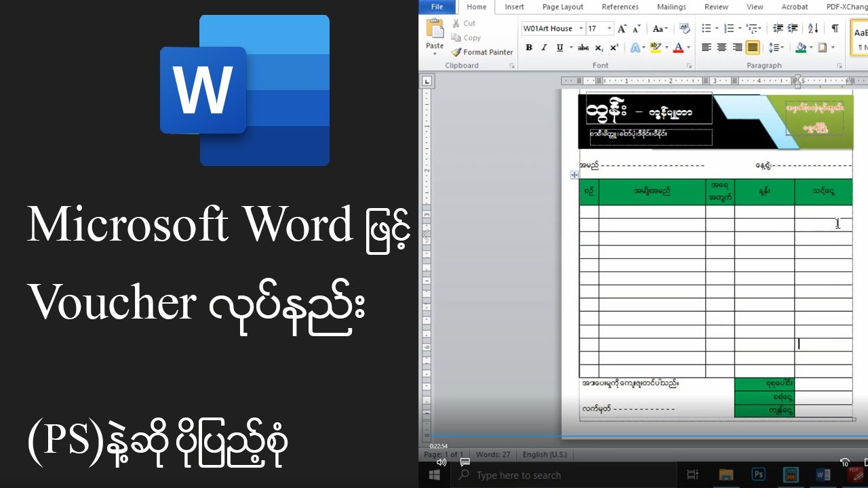This screenshot has width=868, height=488.
Task: Open Paragraph dialog launcher
Action: tap(839, 66)
